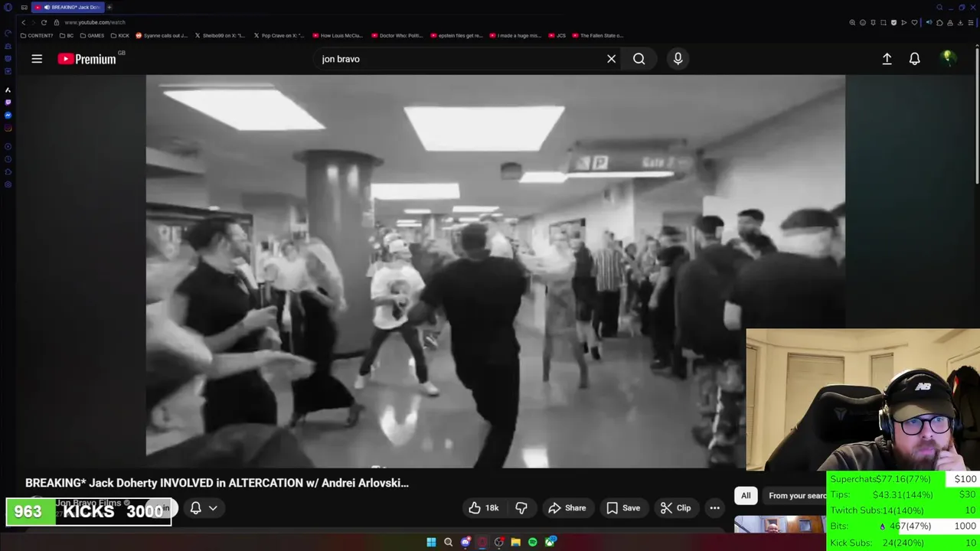The image size is (980, 551).
Task: Open the BC bookmarks folder
Action: point(67,35)
